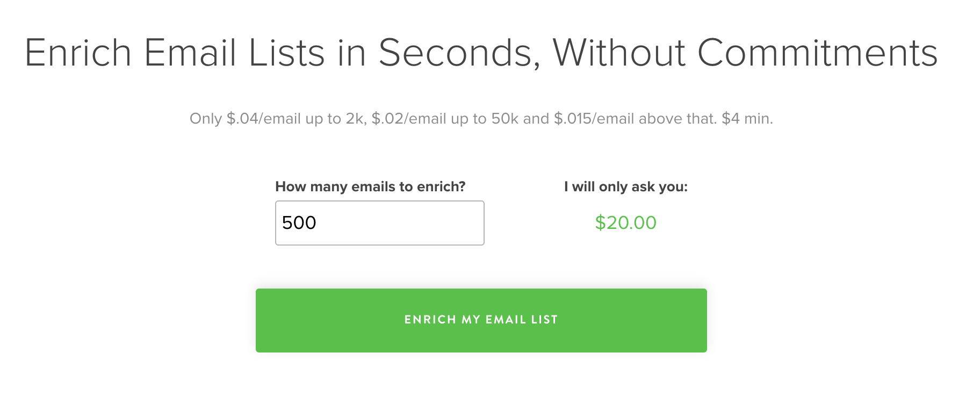Click the 'How many emails to enrich?' label

[x=370, y=186]
